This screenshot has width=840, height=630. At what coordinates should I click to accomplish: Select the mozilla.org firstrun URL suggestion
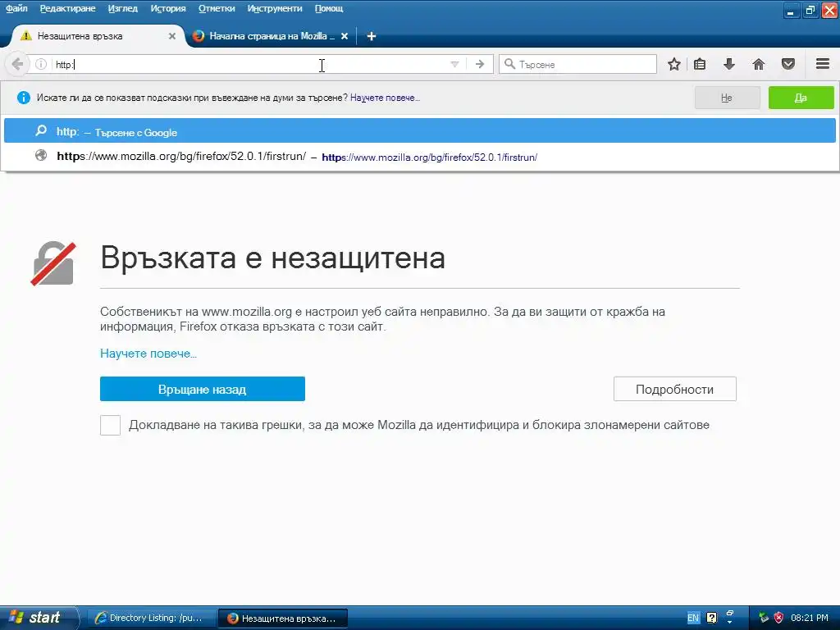click(419, 157)
